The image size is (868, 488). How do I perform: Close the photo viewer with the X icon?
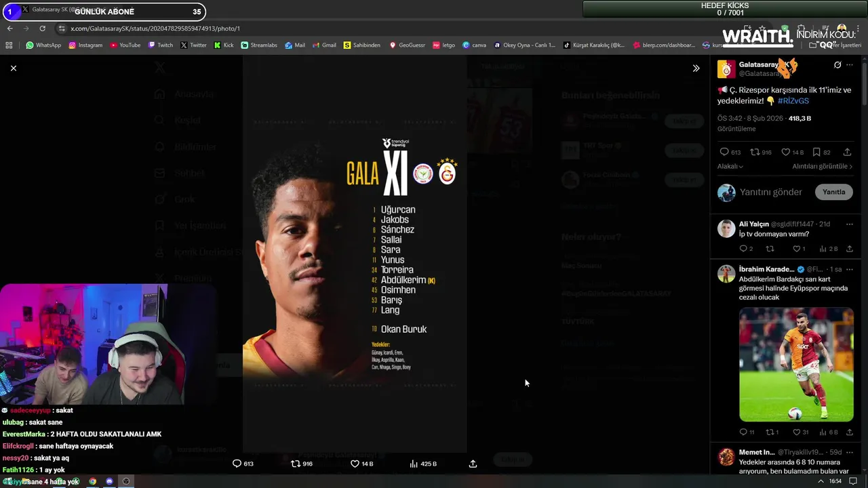coord(13,68)
